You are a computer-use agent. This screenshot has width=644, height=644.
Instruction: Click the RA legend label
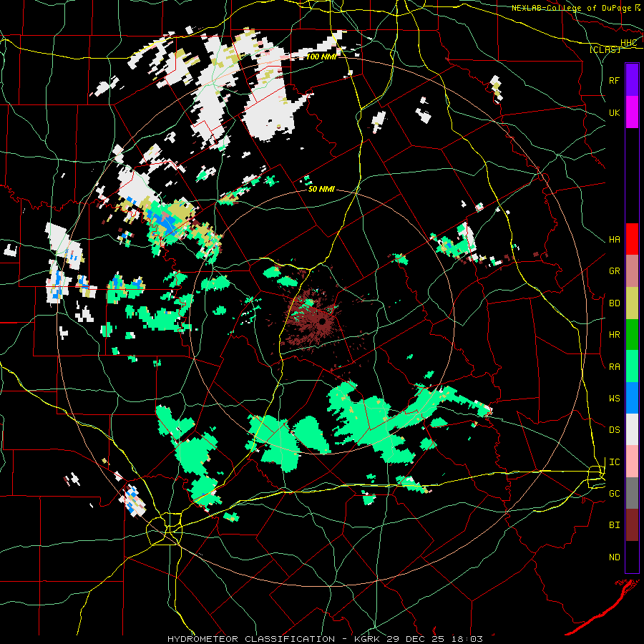[614, 367]
